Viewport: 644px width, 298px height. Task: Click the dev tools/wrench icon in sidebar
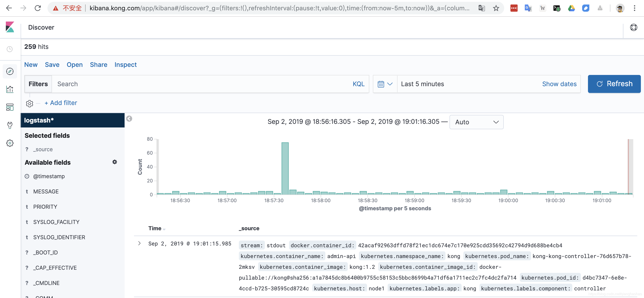tap(10, 125)
